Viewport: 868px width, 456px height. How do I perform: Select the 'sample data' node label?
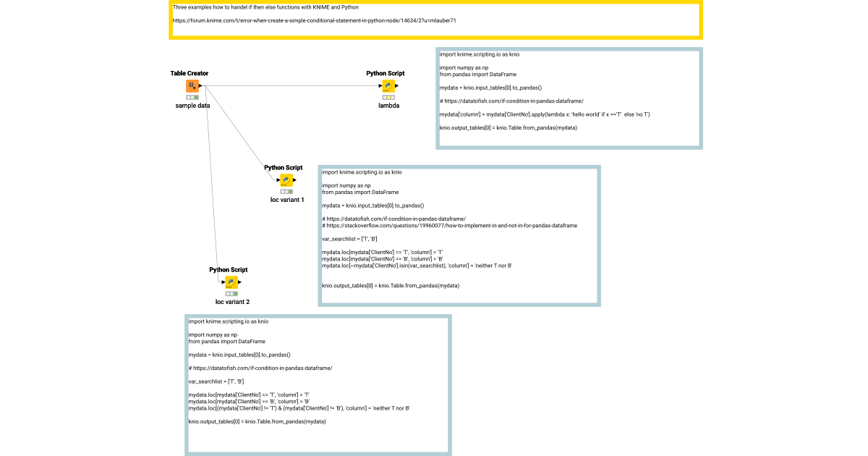192,106
